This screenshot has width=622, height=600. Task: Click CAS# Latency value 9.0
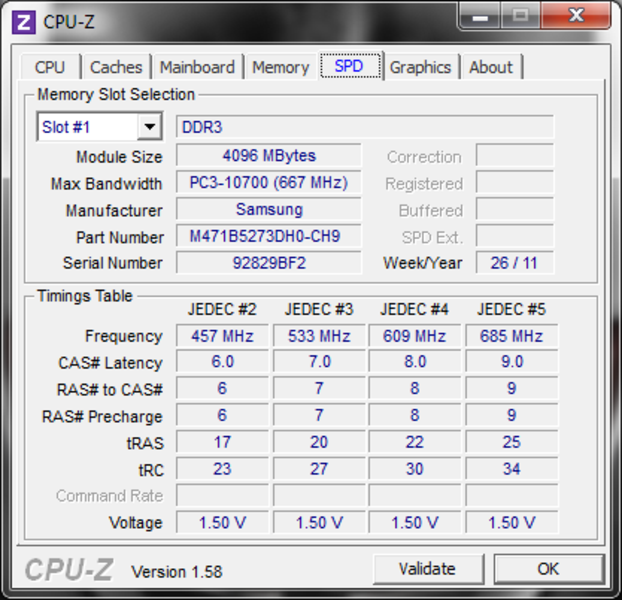[511, 362]
